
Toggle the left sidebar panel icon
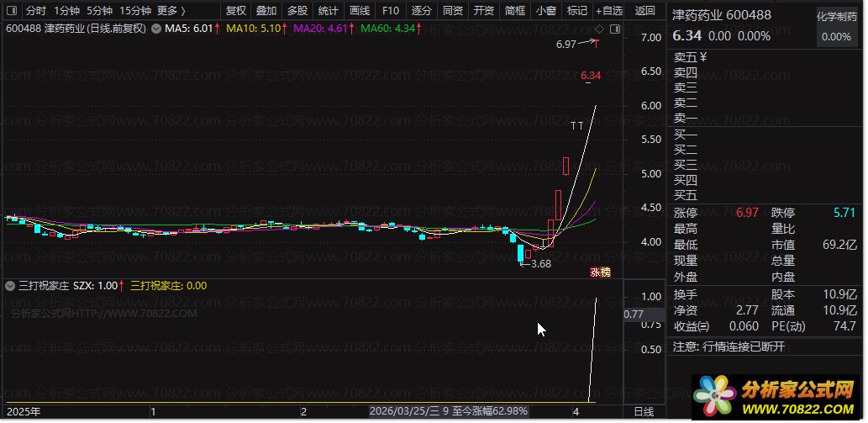pos(12,11)
